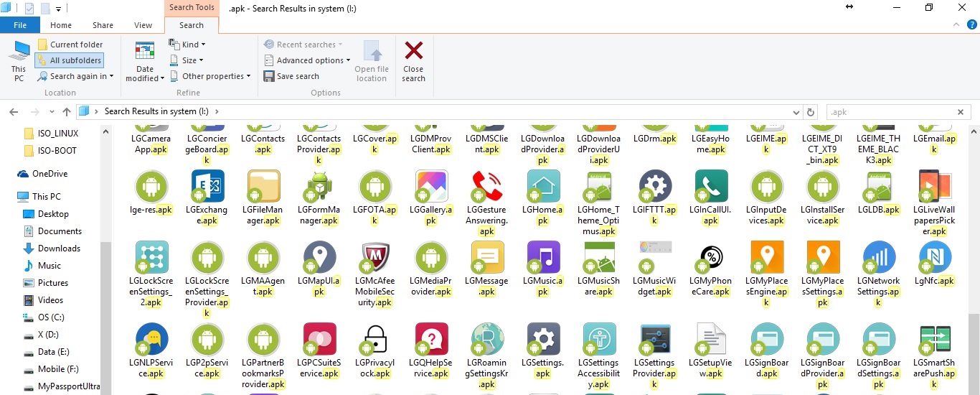Screen dimensions: 980x395
Task: Select the LGHome.apk house icon
Action: click(543, 186)
